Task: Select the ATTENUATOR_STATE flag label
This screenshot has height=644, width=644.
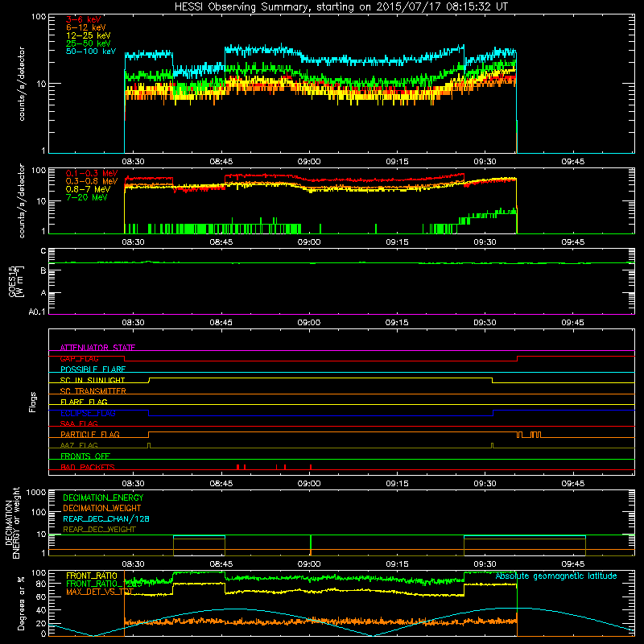Action: (x=97, y=348)
